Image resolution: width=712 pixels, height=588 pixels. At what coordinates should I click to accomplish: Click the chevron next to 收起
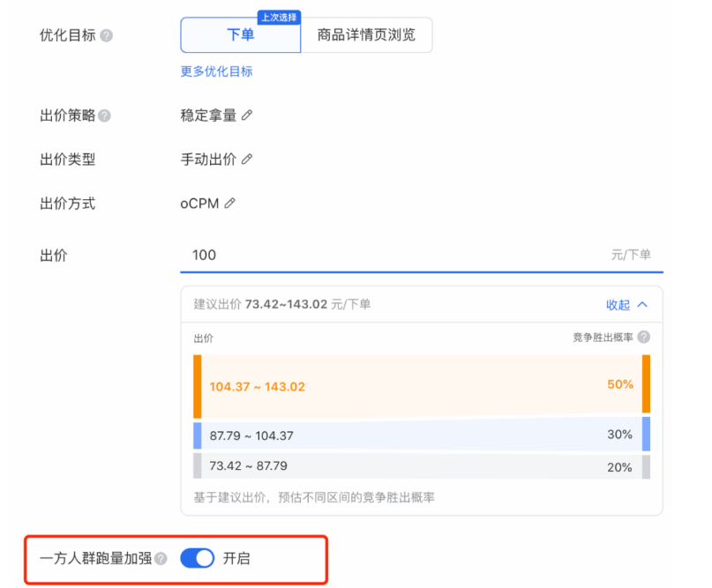pos(642,302)
